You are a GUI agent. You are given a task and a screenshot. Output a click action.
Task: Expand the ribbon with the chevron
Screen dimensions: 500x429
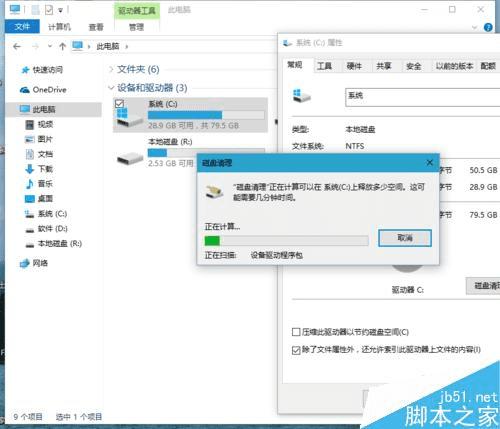(475, 27)
